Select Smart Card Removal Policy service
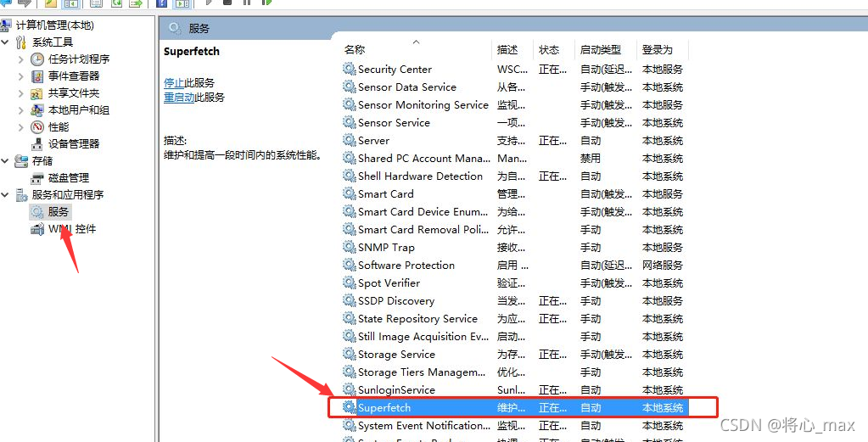The image size is (868, 442). point(515,230)
